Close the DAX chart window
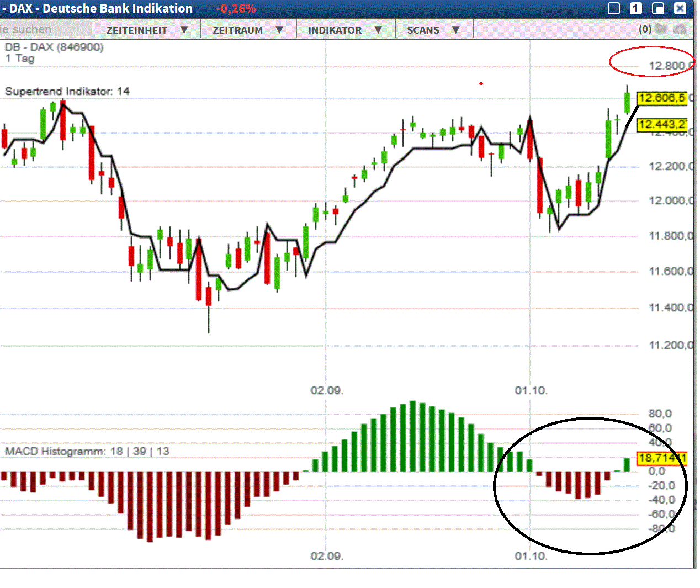The height and width of the screenshot is (588, 700). [680, 8]
